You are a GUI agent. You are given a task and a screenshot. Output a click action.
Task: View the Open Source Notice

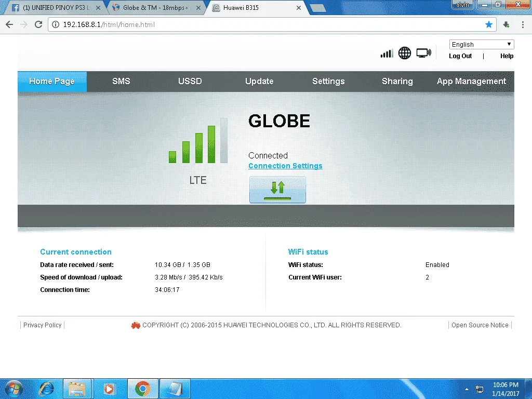tap(480, 325)
